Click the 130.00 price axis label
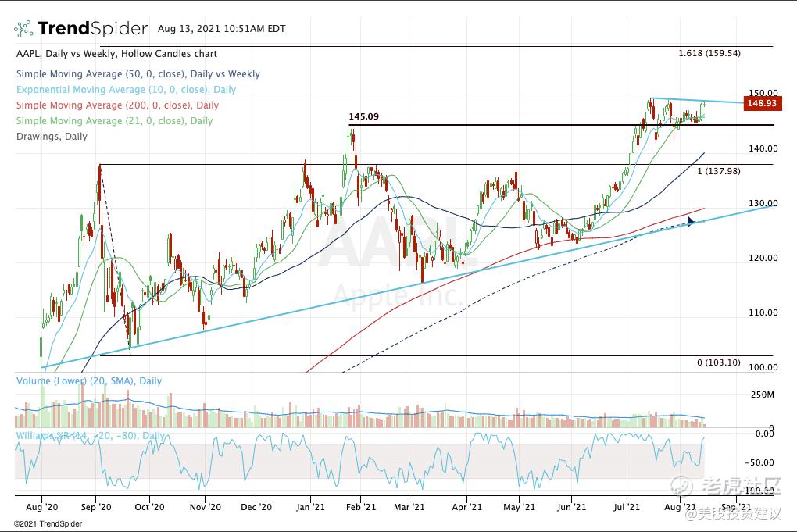The image size is (797, 532). click(x=763, y=203)
